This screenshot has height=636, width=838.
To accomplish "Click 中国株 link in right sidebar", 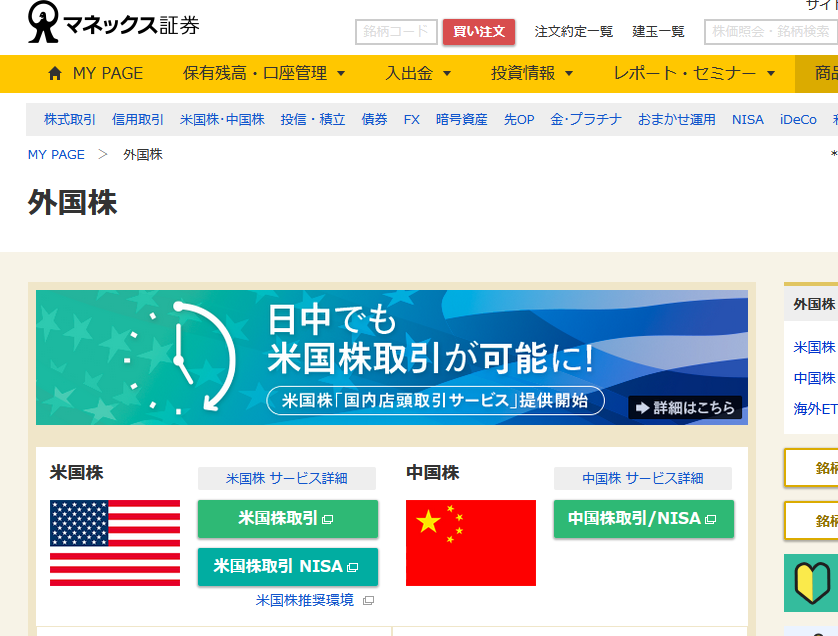I will [814, 378].
